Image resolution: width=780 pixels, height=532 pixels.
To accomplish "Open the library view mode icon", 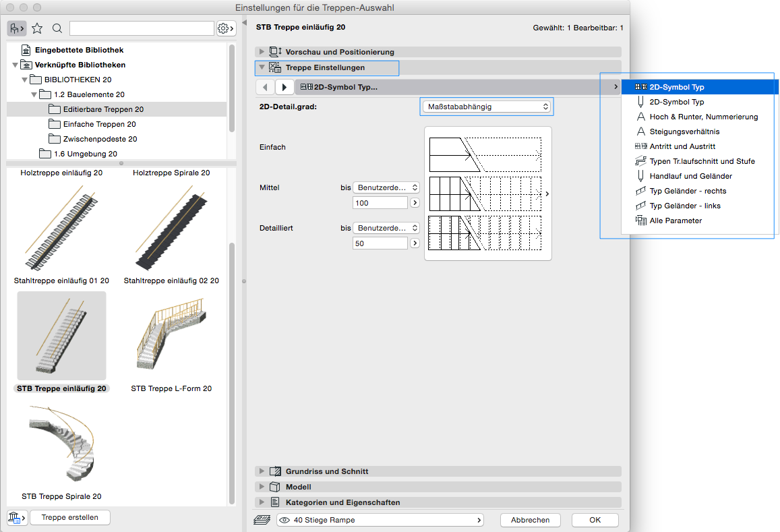I will point(17,28).
